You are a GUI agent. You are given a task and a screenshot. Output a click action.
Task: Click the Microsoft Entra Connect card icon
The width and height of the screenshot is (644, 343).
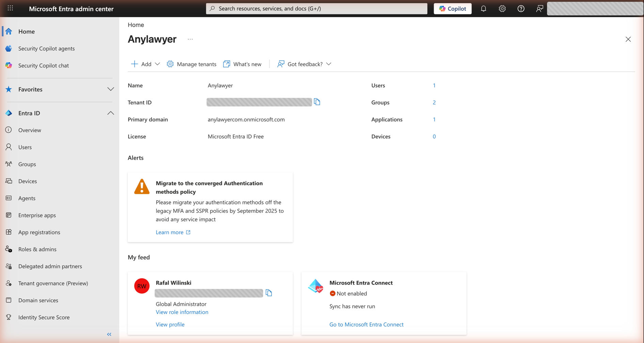tap(316, 286)
